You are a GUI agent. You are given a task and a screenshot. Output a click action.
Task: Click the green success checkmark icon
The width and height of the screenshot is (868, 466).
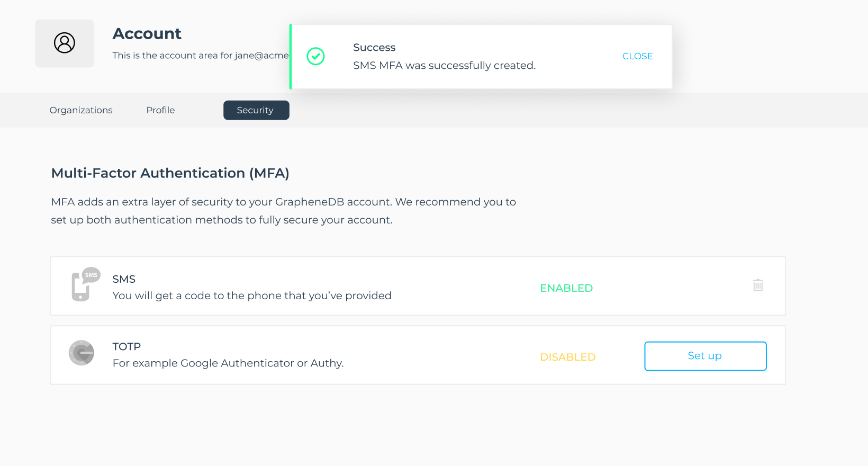pos(316,56)
